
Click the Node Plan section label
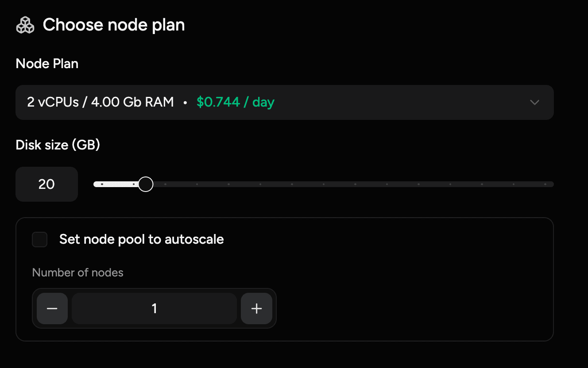click(x=47, y=63)
